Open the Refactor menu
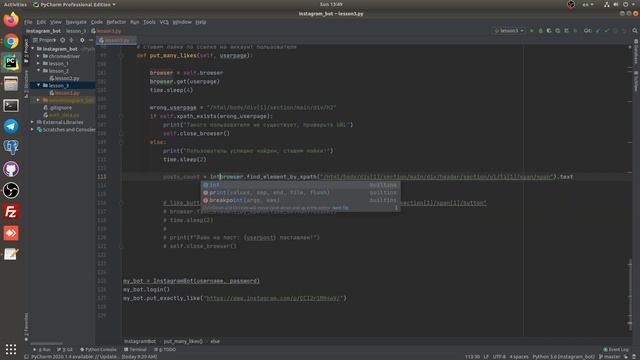Screen dimensions: 640x360 coord(116,22)
